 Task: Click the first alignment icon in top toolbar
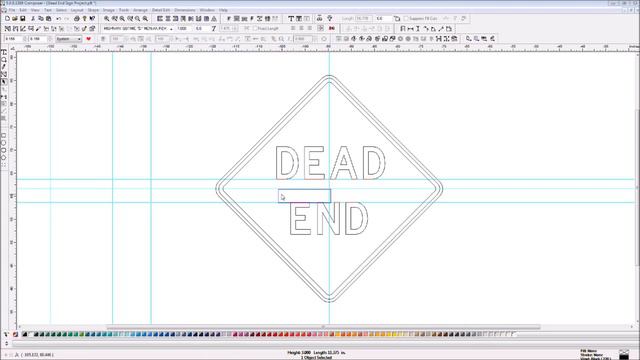point(160,18)
